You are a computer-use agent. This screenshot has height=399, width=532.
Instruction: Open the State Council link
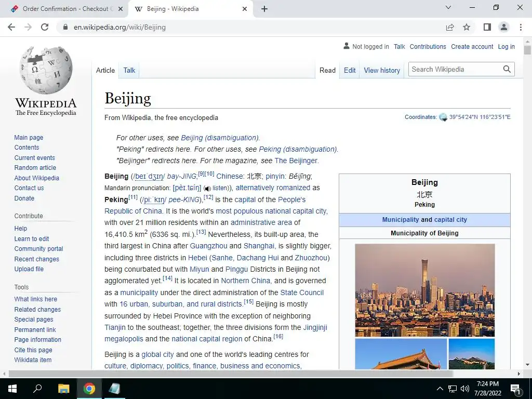coord(302,292)
